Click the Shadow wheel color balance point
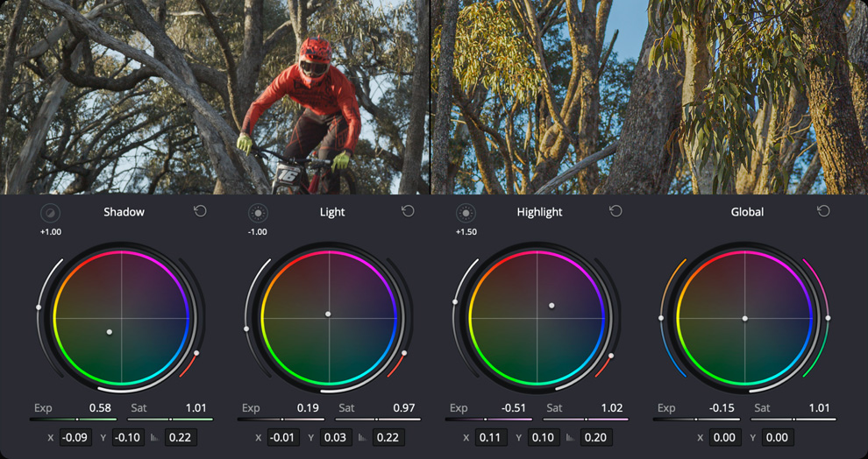868x459 pixels. point(109,332)
